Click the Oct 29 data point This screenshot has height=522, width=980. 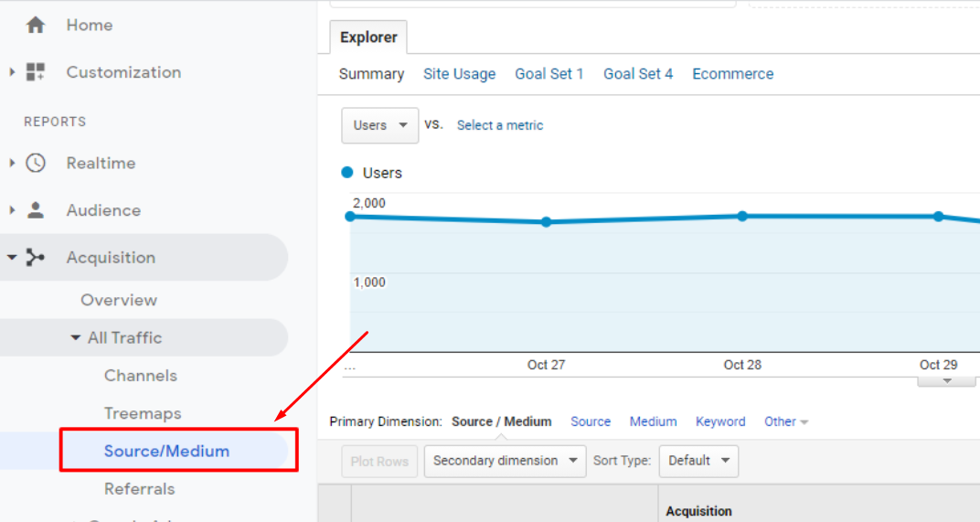tap(938, 217)
